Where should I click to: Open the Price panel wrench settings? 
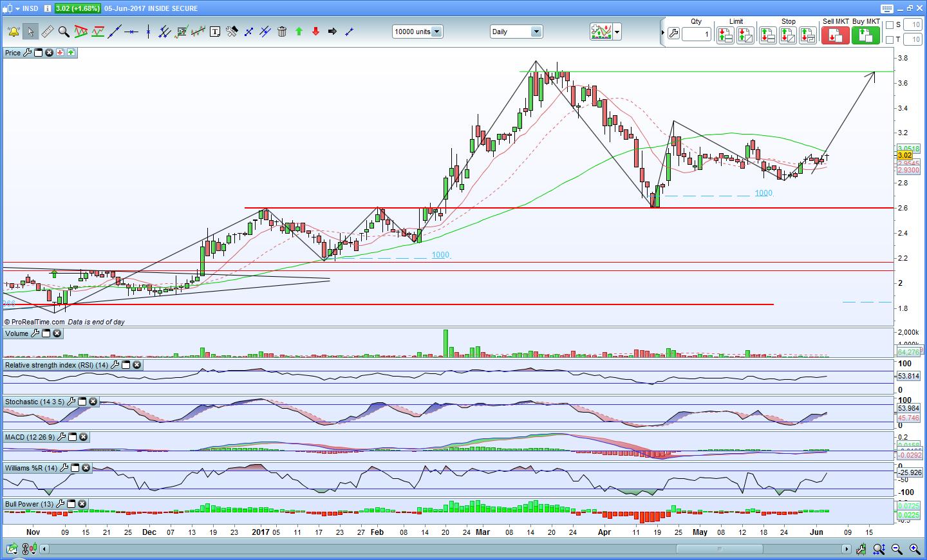coord(27,53)
